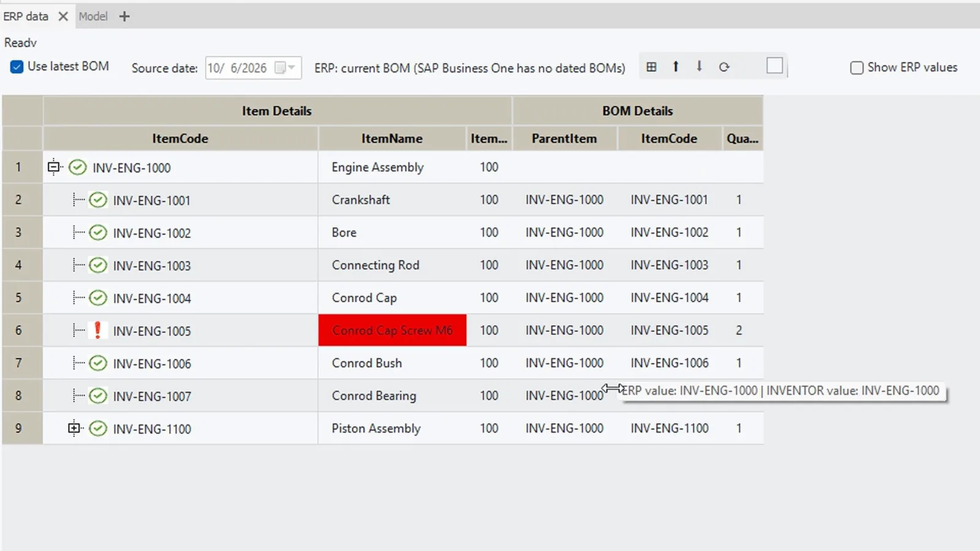Viewport: 980px width, 551px height.
Task: Click the ItemName column header
Action: coord(392,138)
